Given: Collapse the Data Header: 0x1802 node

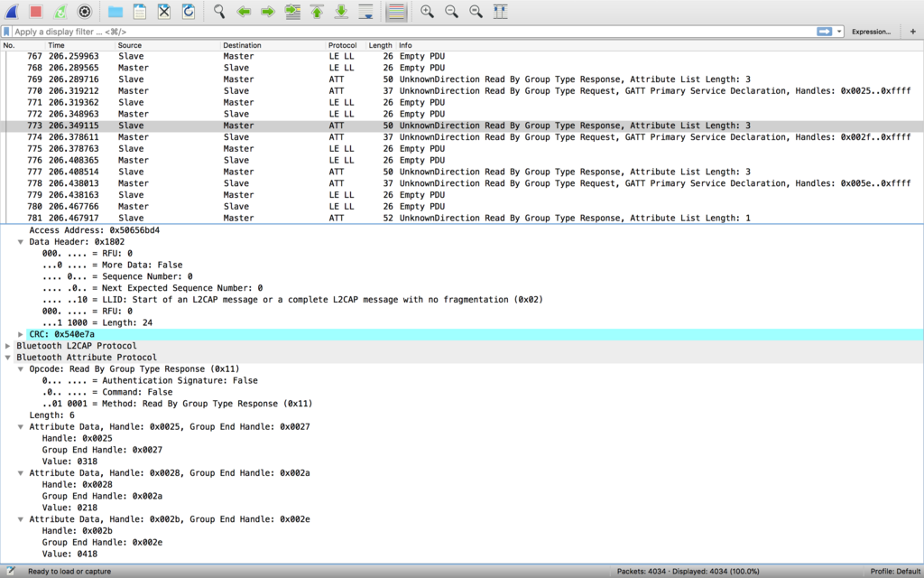Looking at the screenshot, I should coord(21,242).
